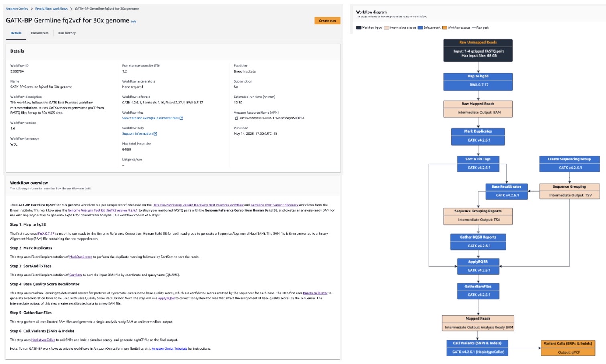
Task: Open the Amazon Omics breadcrumb
Action: [x=17, y=8]
